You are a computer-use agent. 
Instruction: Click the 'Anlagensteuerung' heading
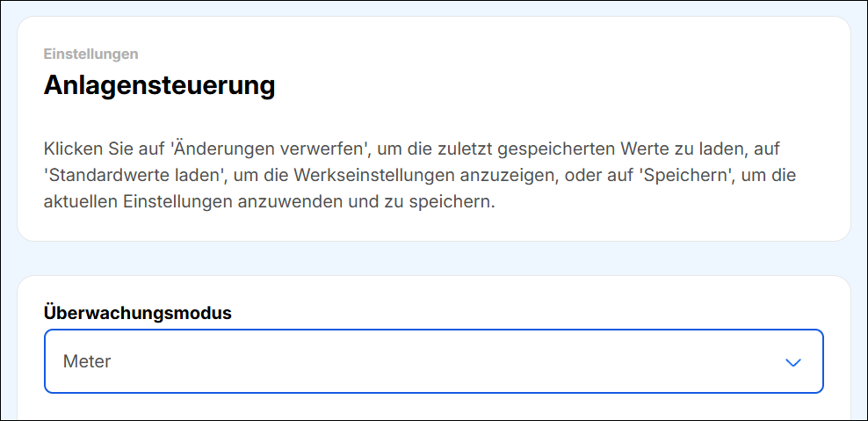pos(159,86)
